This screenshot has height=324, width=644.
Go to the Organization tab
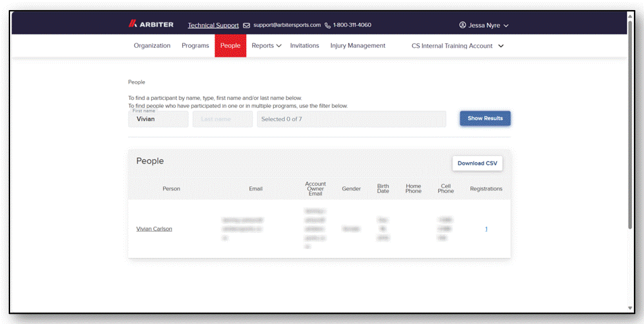click(x=152, y=46)
